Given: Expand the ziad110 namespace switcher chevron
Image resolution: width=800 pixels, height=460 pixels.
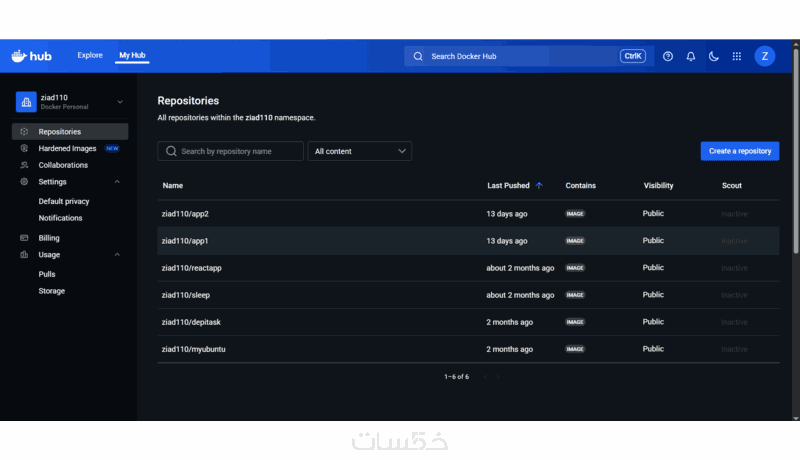Looking at the screenshot, I should [x=120, y=102].
